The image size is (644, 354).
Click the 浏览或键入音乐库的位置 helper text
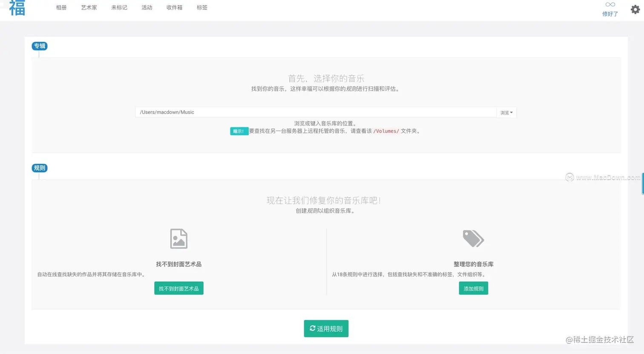click(326, 124)
